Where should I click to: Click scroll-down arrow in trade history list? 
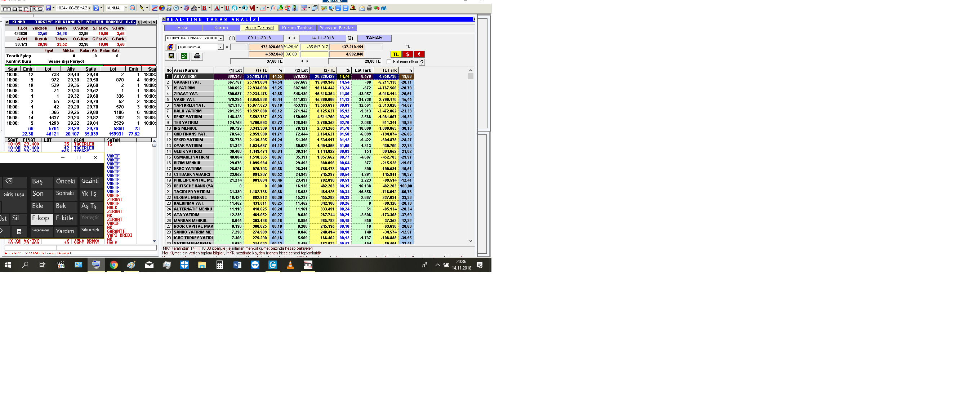[154, 241]
